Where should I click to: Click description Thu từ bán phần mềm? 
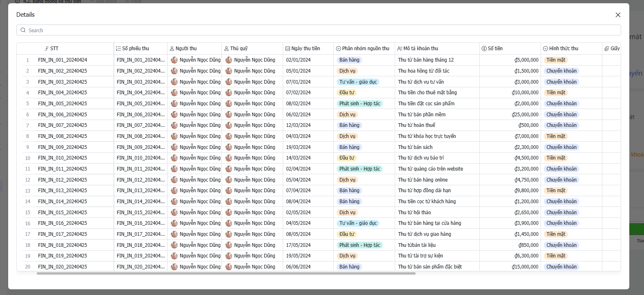point(422,115)
